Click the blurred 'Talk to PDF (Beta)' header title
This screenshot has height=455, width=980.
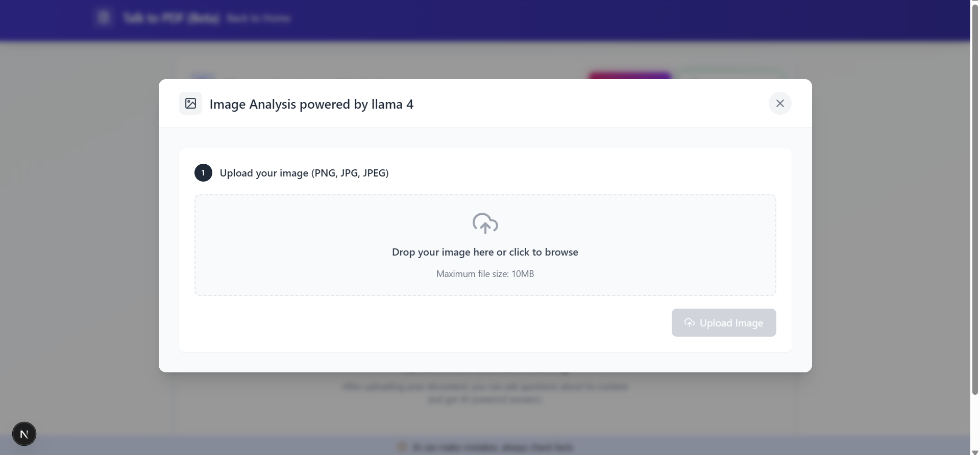coord(171,18)
